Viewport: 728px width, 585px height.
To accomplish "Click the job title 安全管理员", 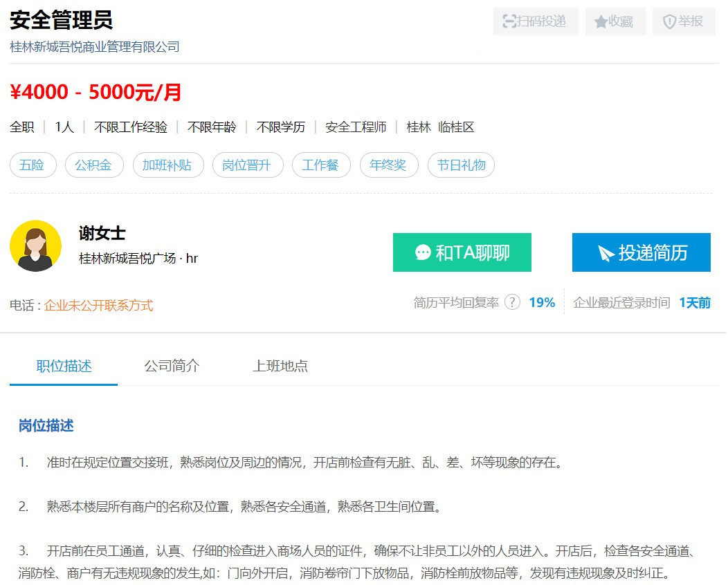I will [x=61, y=20].
